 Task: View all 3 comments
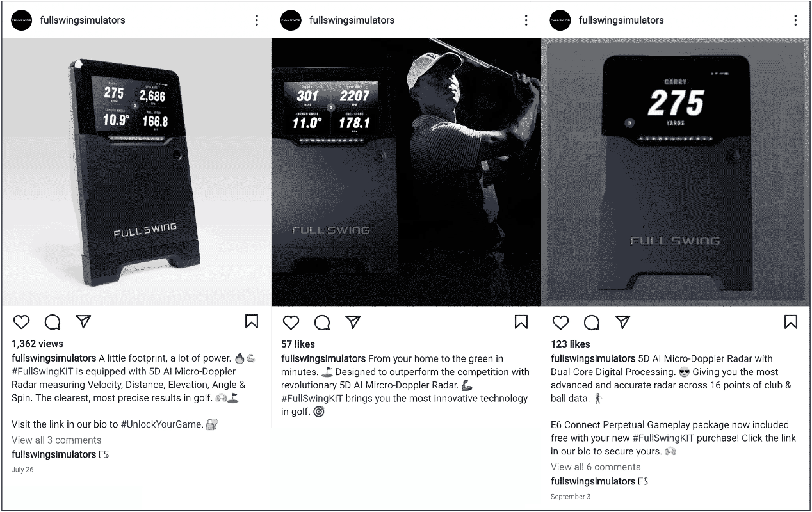pos(56,440)
